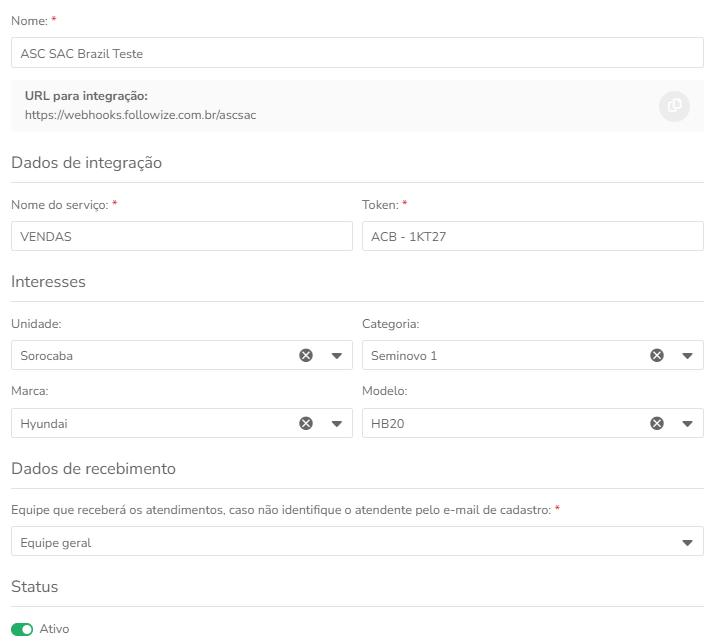Click inside the Token input field
The width and height of the screenshot is (715, 642).
click(x=533, y=236)
